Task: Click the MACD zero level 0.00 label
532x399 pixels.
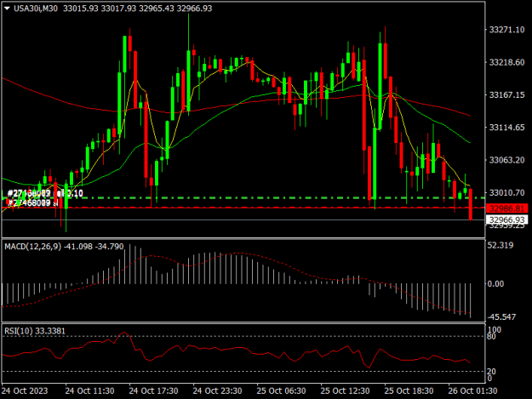Action: click(495, 284)
